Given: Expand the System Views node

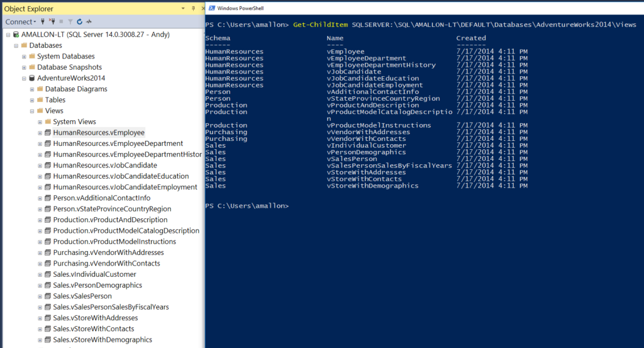Looking at the screenshot, I should click(40, 122).
